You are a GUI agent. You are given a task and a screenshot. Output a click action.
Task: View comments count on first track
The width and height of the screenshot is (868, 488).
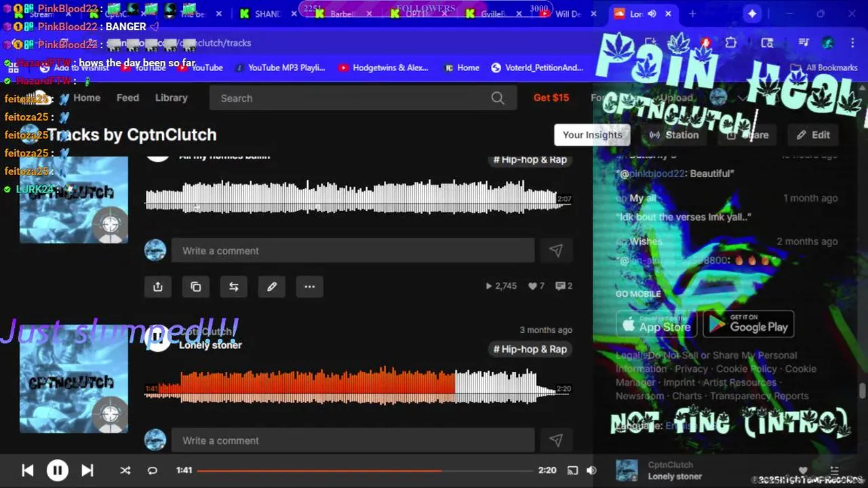(x=564, y=286)
